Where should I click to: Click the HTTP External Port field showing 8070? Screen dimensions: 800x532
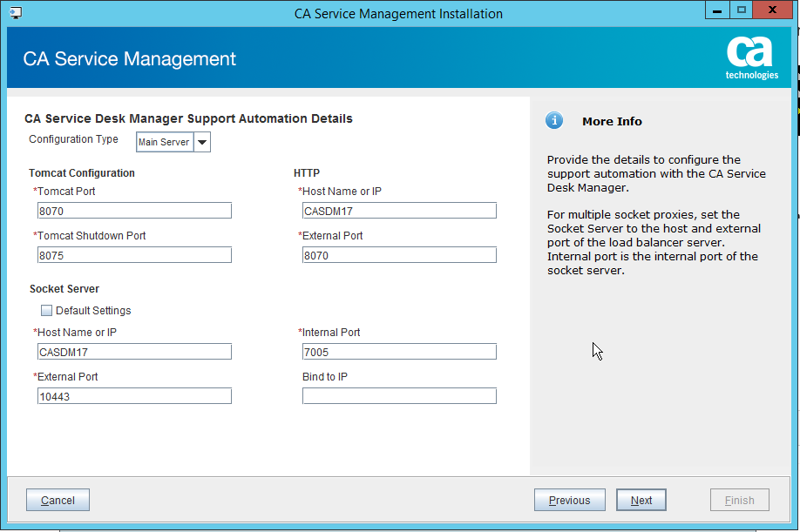399,254
